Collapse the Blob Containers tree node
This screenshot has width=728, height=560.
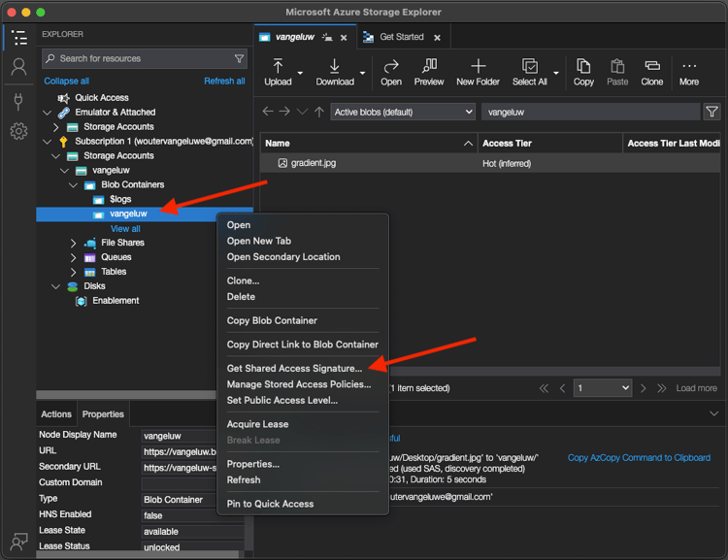tap(74, 184)
